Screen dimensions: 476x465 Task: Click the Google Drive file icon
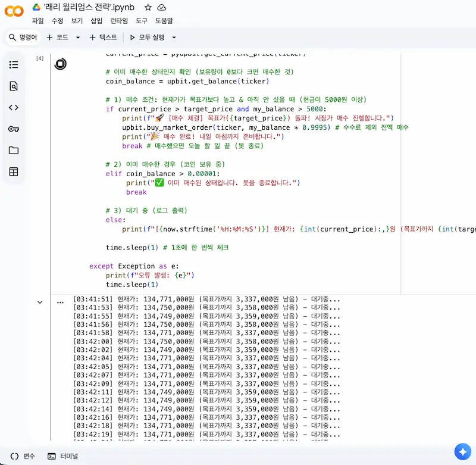coord(36,7)
